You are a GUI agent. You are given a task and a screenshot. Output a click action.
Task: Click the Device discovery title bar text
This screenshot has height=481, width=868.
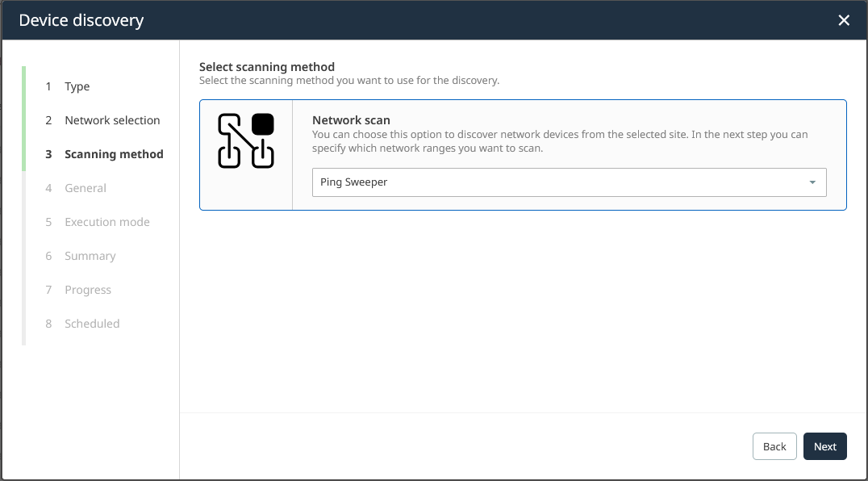pos(81,20)
